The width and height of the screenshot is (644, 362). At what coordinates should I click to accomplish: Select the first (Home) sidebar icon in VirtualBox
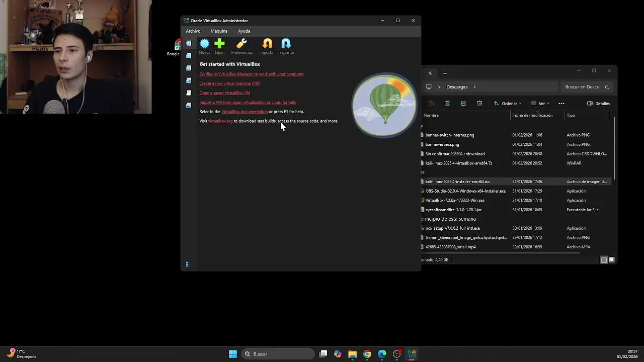(x=189, y=43)
